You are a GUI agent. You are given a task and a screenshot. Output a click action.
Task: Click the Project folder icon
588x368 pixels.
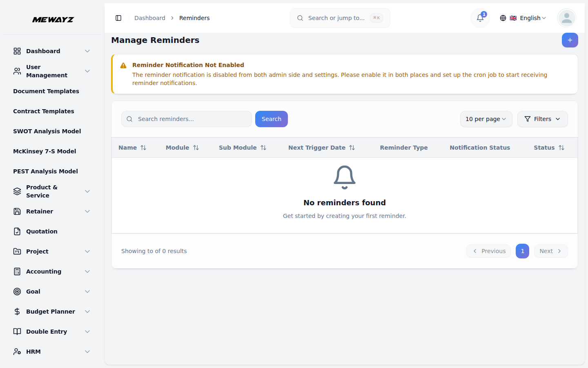[17, 251]
